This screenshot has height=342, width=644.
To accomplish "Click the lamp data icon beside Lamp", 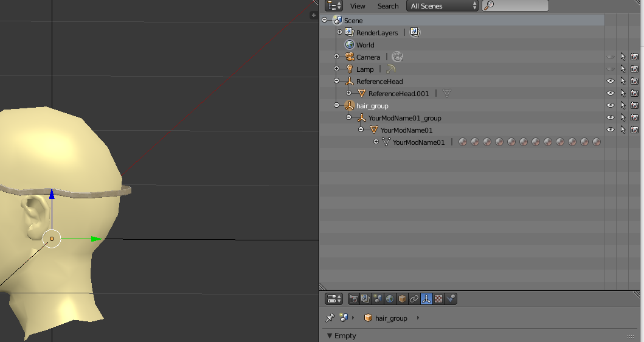I will 390,69.
